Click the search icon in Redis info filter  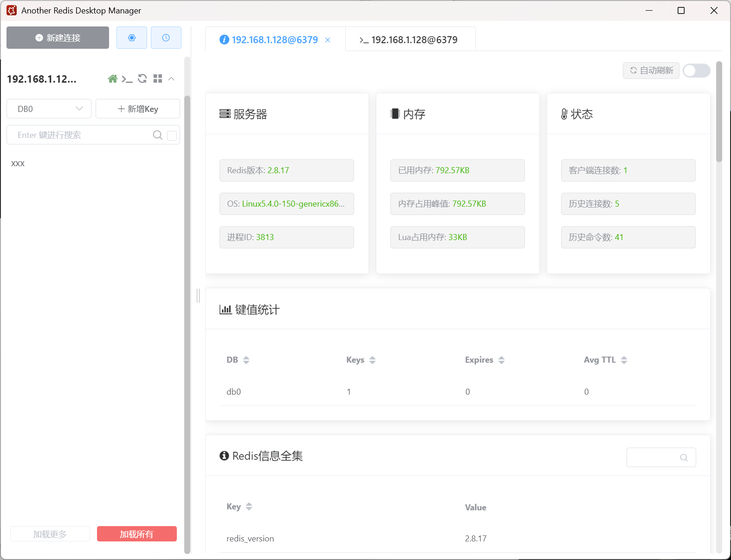(684, 457)
